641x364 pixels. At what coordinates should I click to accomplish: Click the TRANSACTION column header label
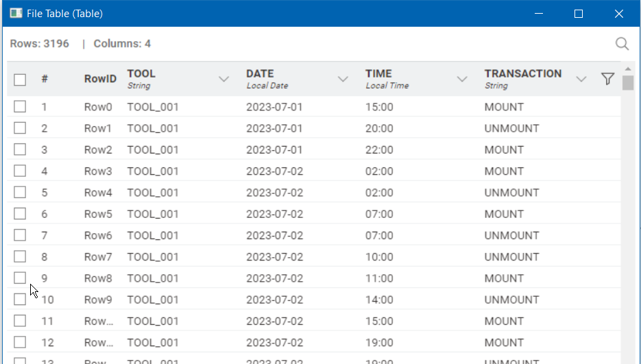click(522, 74)
